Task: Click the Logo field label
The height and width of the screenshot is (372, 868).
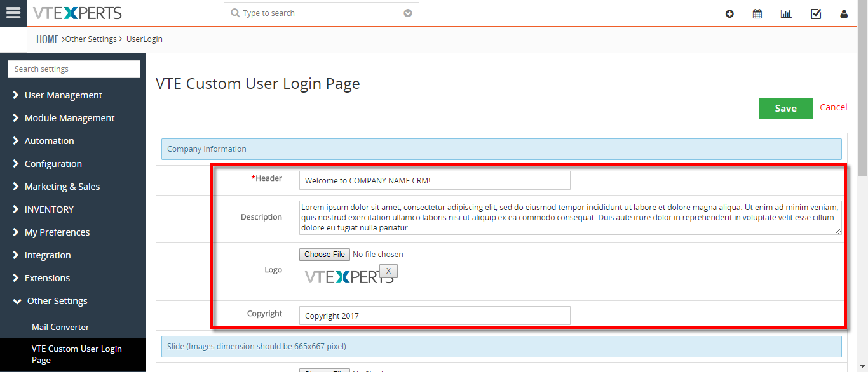Action: [273, 270]
